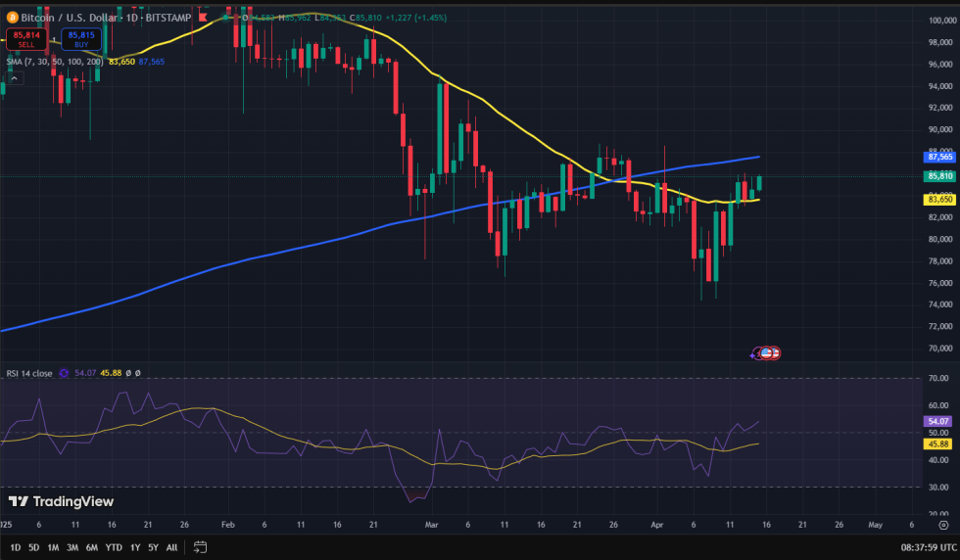The height and width of the screenshot is (560, 960).
Task: Select the 6M time range
Action: (91, 547)
